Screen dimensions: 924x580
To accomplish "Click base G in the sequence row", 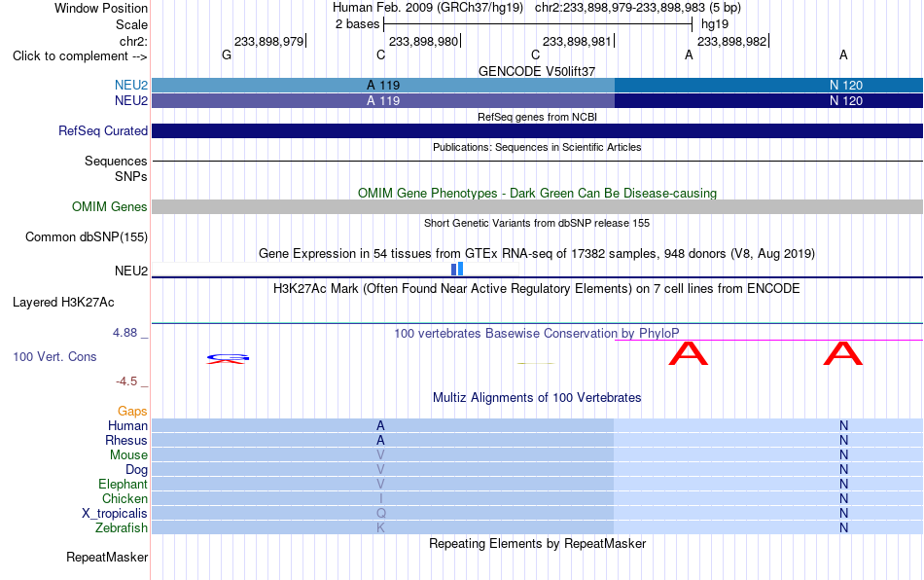I will click(x=227, y=54).
